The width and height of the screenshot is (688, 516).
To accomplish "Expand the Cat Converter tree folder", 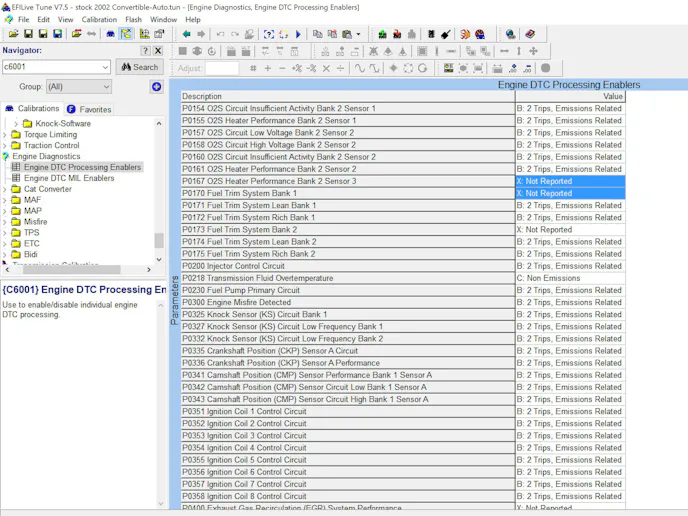I will tap(4, 189).
